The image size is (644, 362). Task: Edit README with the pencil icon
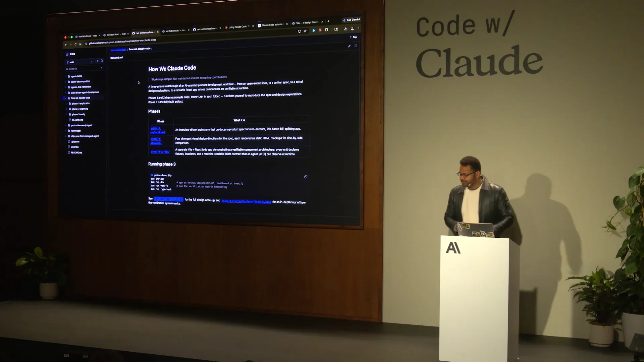tap(349, 46)
